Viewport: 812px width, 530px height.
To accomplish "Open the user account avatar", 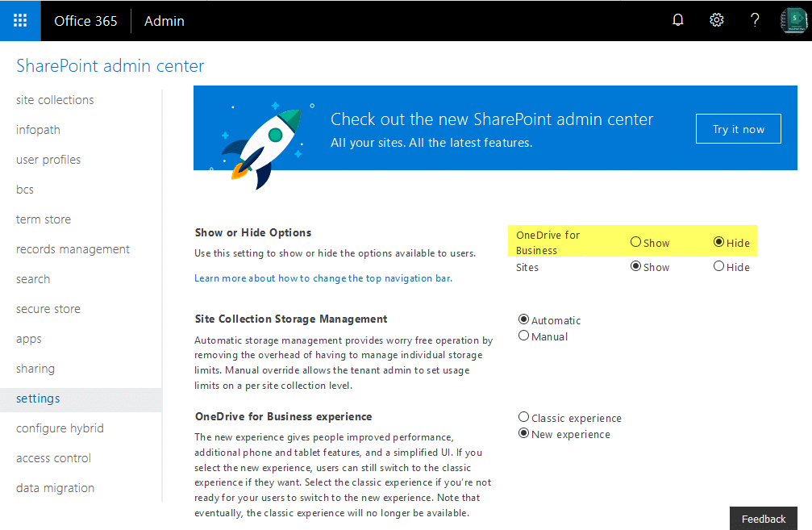I will pos(794,21).
